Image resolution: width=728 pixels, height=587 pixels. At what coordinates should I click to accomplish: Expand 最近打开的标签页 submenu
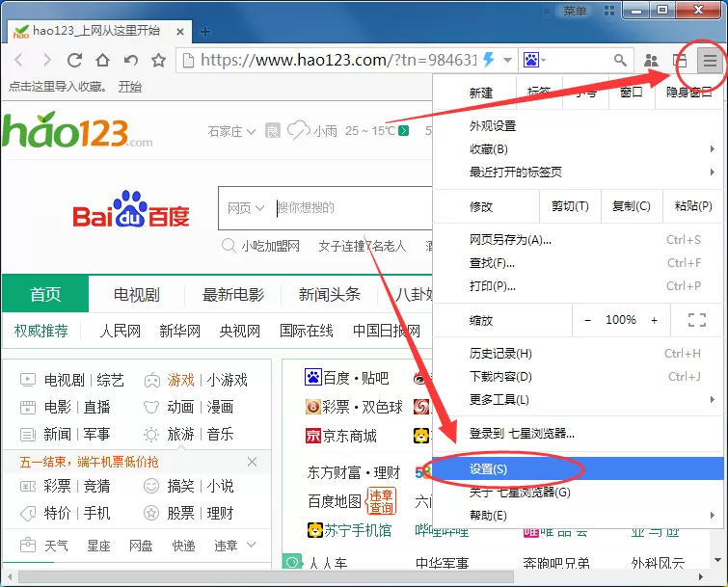[x=578, y=173]
